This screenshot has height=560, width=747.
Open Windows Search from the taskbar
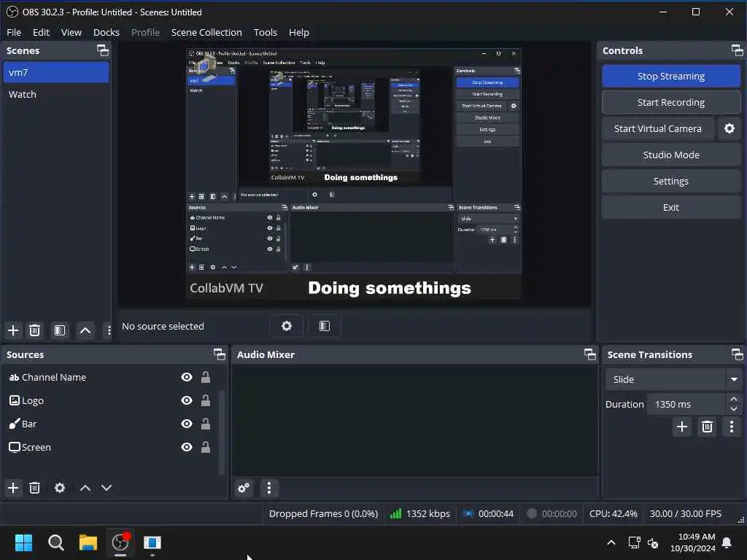tap(55, 542)
